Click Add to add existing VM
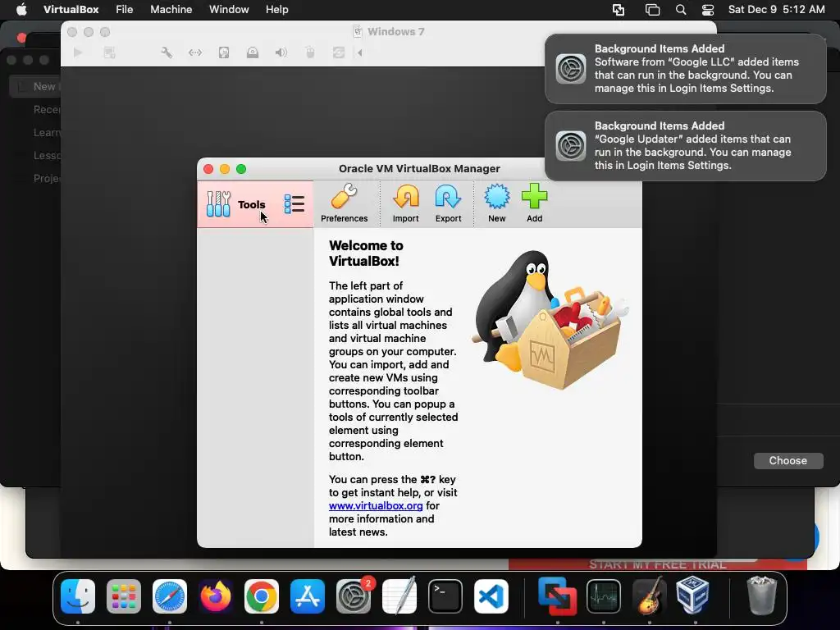Viewport: 840px width, 630px height. [534, 203]
